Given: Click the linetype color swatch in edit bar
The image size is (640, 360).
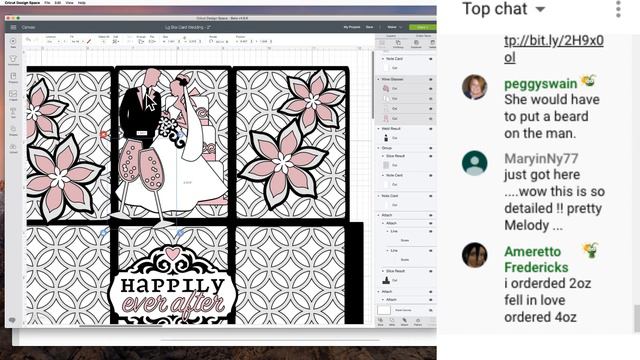Looking at the screenshot, I should click(89, 41).
